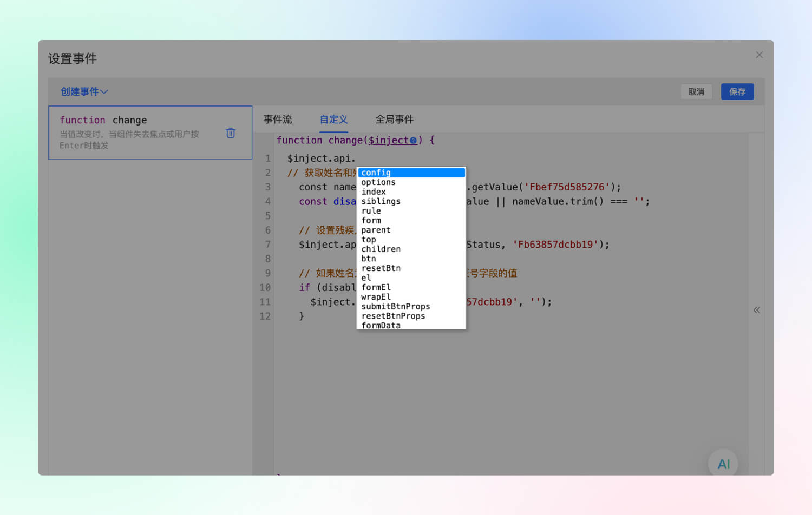The image size is (812, 515).
Task: Select formEl suggestion
Action: pyautogui.click(x=411, y=287)
